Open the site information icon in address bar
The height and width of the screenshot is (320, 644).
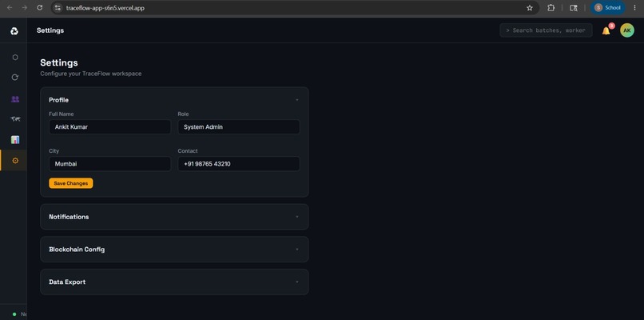[x=58, y=8]
